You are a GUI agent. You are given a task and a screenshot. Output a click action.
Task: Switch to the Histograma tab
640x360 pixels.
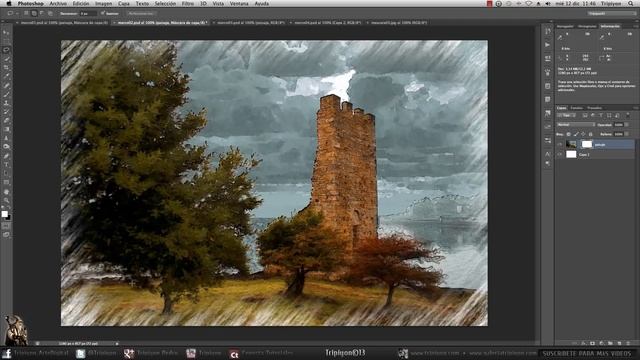click(x=587, y=26)
